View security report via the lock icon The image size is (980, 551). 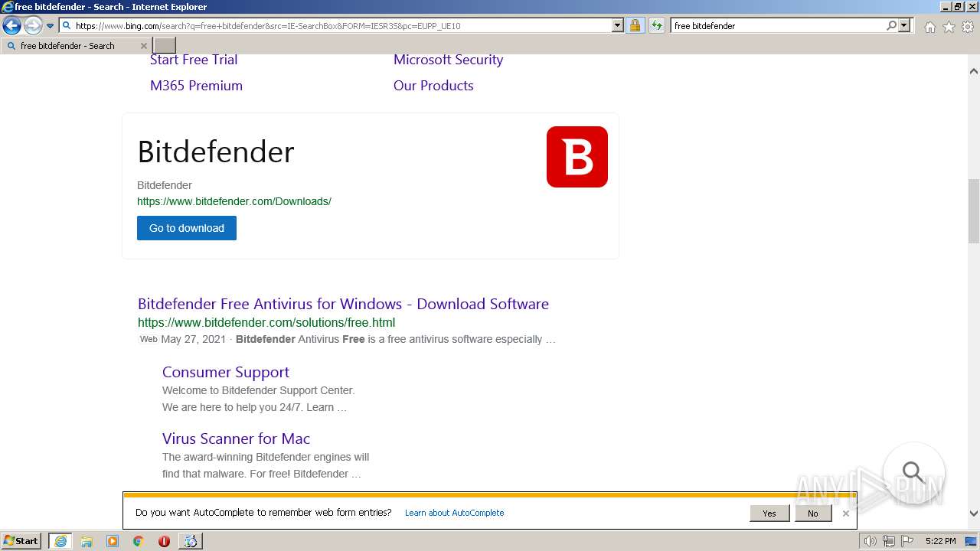coord(635,25)
